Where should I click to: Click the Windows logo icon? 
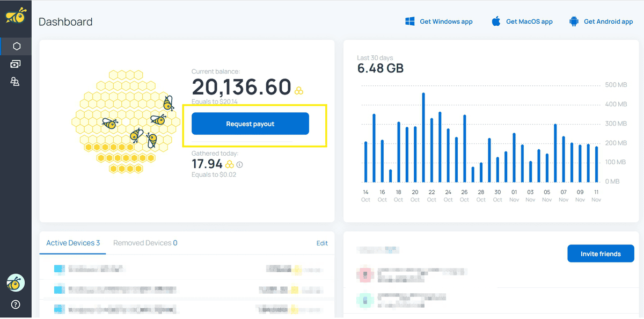[410, 21]
